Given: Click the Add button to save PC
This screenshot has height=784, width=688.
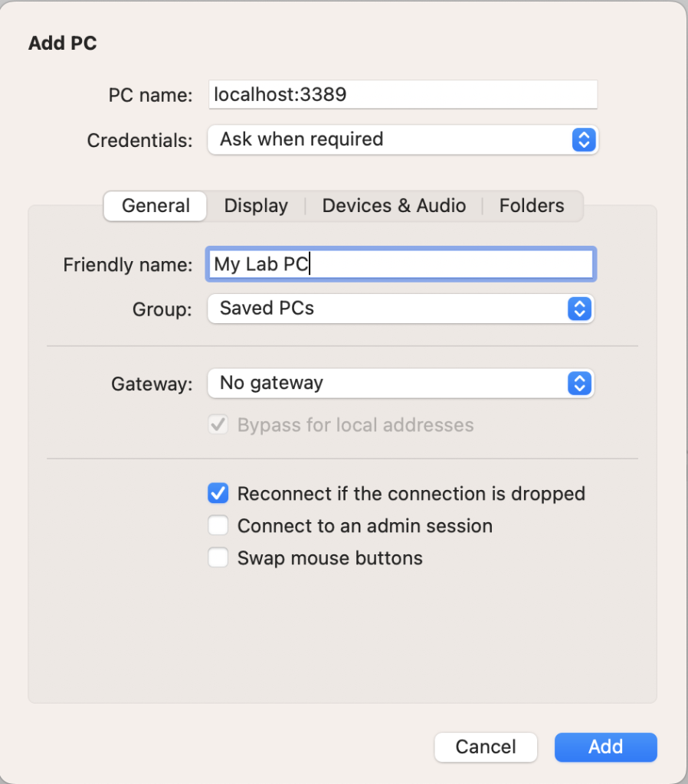Looking at the screenshot, I should (x=605, y=747).
